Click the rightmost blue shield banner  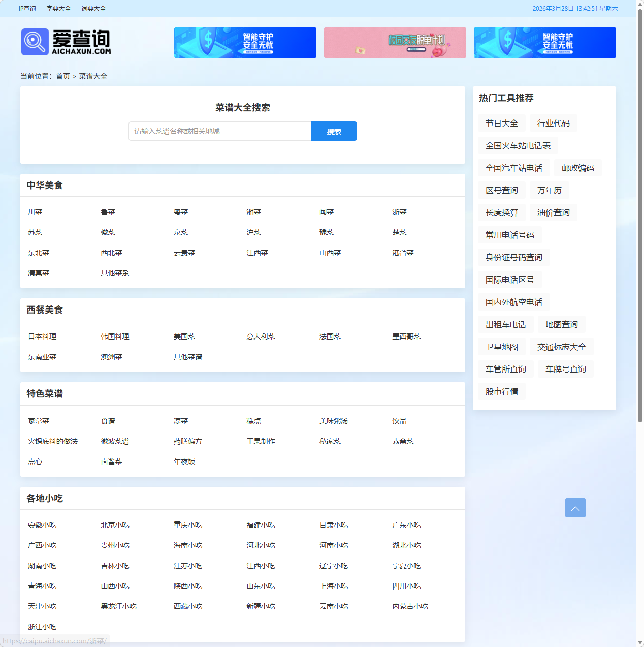click(x=544, y=43)
